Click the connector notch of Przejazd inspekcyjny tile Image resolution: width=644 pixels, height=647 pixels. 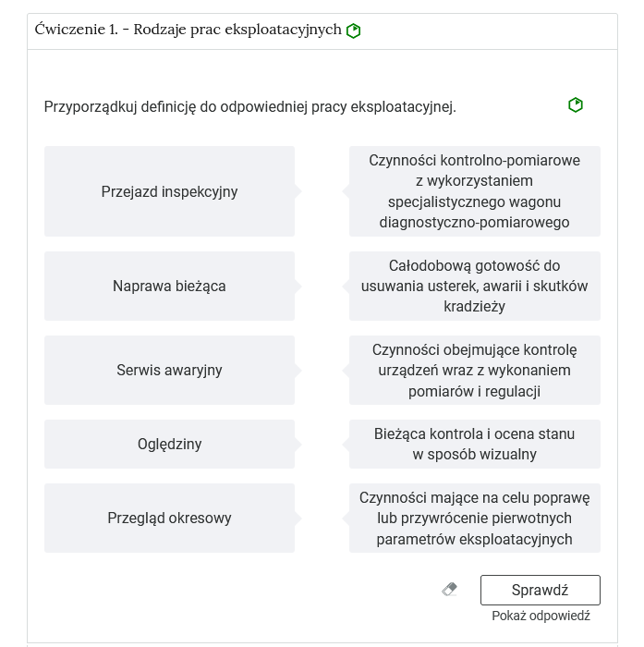click(x=298, y=191)
